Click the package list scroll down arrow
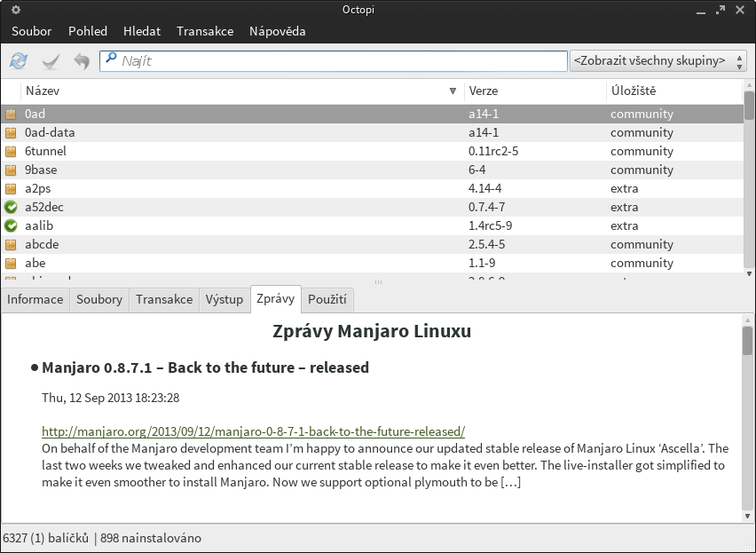Screen dimensions: 756x553 click(749, 274)
